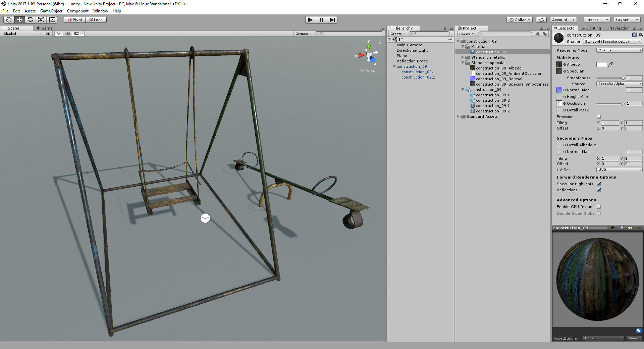Open the GameObject menu
The width and height of the screenshot is (644, 349).
click(x=51, y=11)
